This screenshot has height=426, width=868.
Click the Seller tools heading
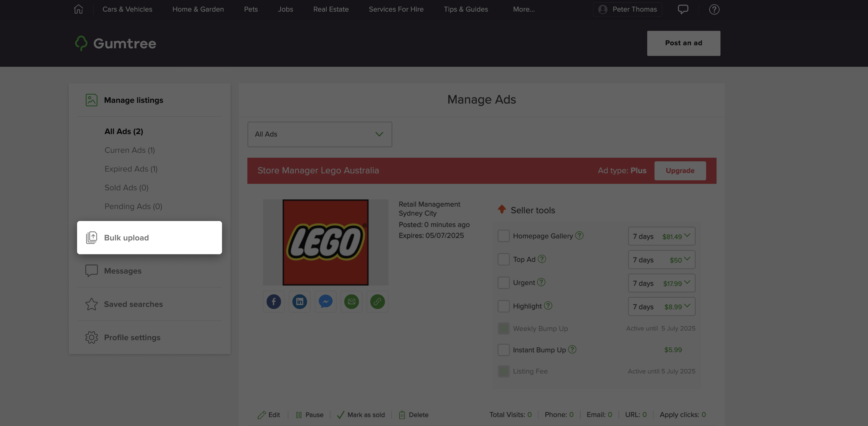(533, 210)
